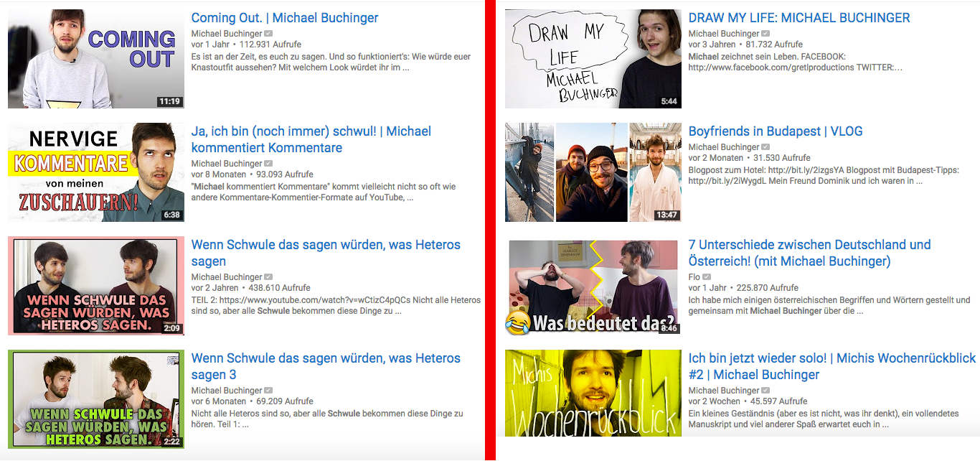The image size is (980, 461).
Task: Click the verified badge under the Coming Out title
Action: tap(268, 34)
